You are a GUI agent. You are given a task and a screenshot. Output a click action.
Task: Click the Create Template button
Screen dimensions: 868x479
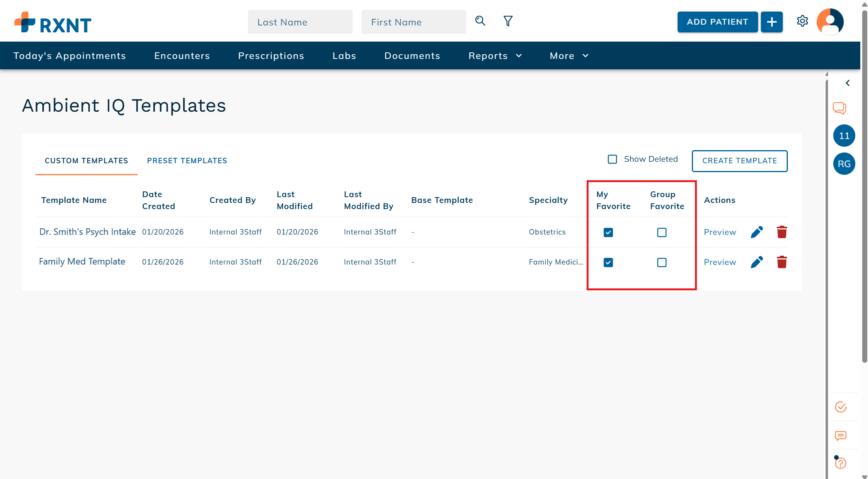pos(739,161)
